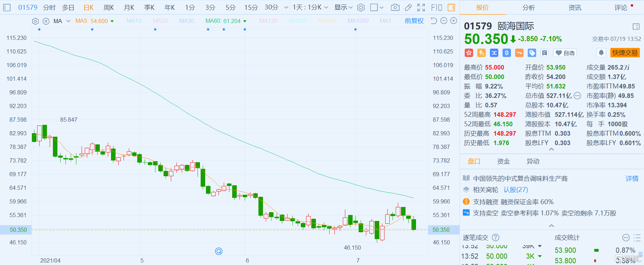This screenshot has width=644, height=265.
Task: Select the 周K chart period
Action: coord(109,7)
